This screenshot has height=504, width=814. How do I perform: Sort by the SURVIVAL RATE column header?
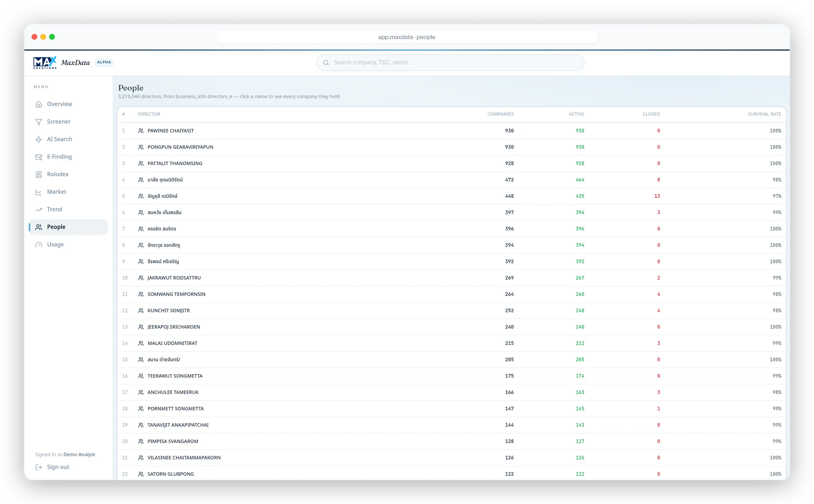pos(764,114)
